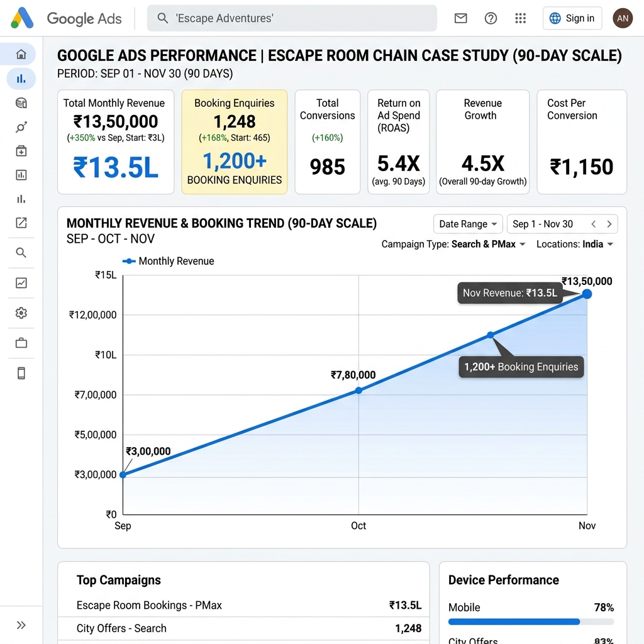The height and width of the screenshot is (644, 644).
Task: Focus the 'Escape Adventures' search field
Action: click(x=292, y=18)
